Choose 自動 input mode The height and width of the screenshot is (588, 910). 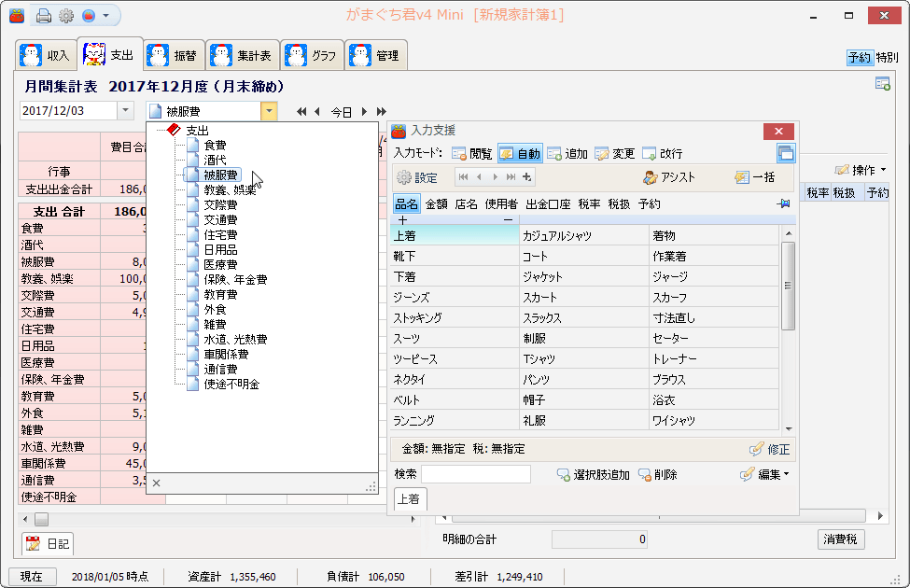520,154
